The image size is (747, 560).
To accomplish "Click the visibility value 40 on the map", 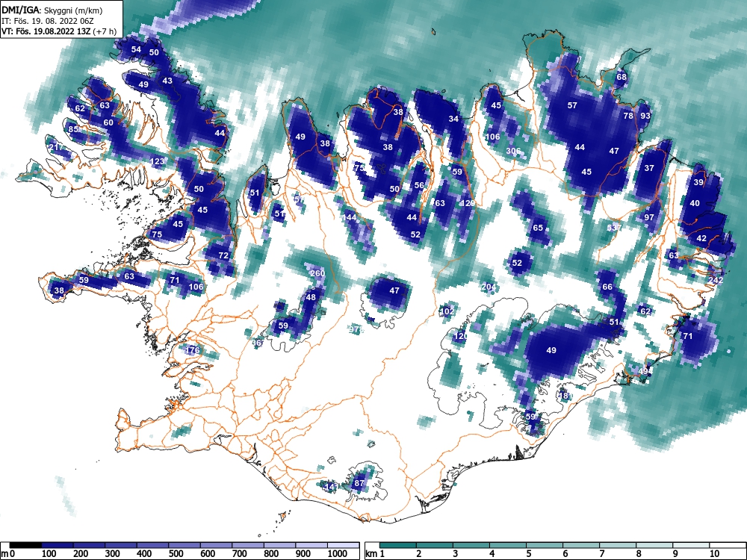I will (x=695, y=203).
